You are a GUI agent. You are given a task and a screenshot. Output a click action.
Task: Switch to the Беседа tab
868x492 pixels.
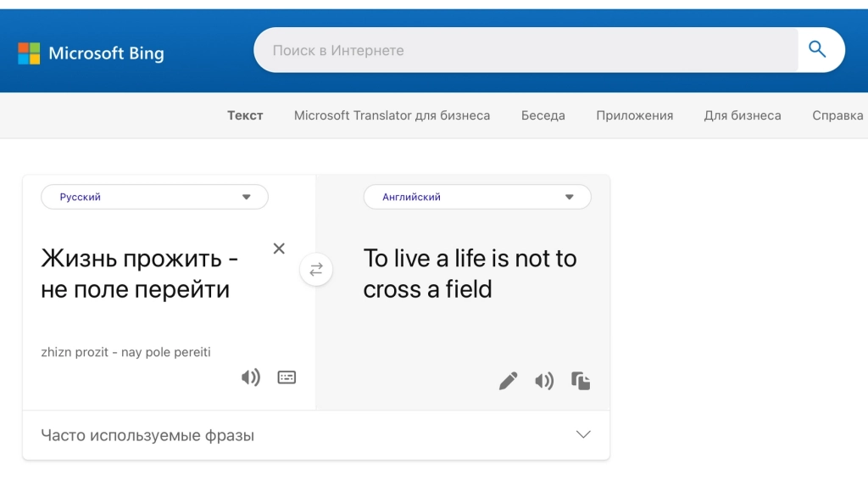(543, 115)
